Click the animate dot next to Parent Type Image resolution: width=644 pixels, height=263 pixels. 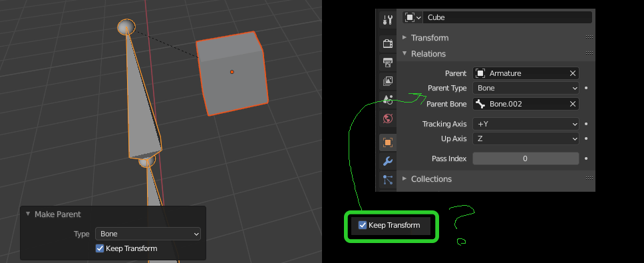586,88
